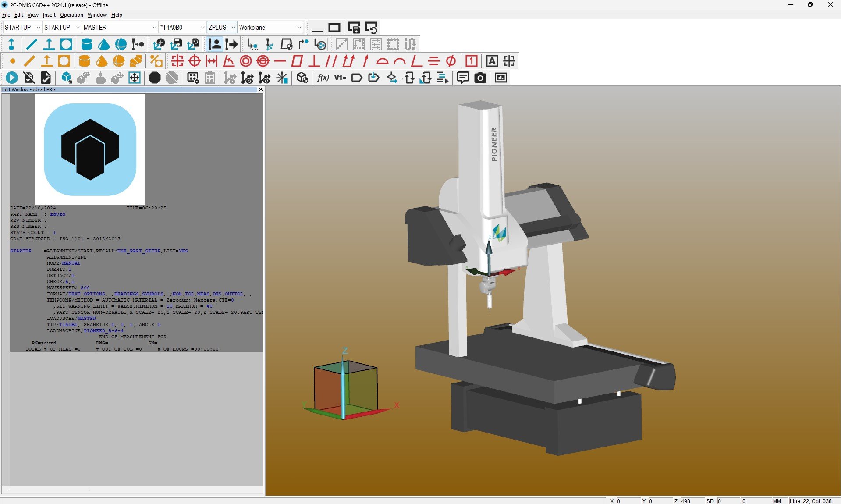Click the MANUAL mode value in code
The width and height of the screenshot is (841, 504).
click(71, 263)
